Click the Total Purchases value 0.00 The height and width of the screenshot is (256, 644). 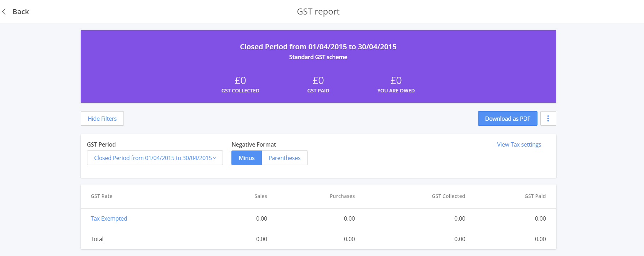(x=349, y=239)
